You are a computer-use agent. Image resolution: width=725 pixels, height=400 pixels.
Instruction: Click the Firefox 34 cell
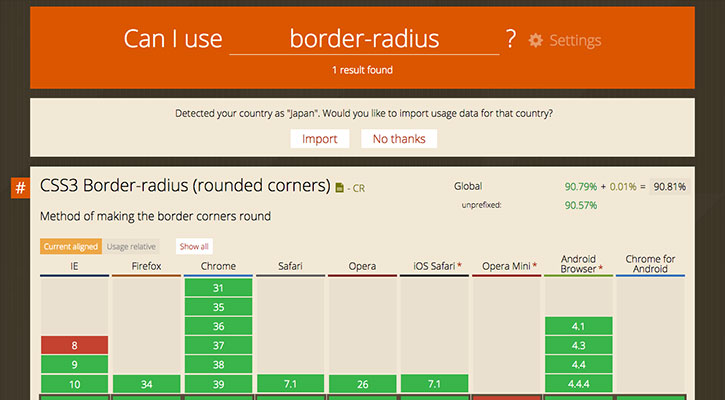click(147, 384)
